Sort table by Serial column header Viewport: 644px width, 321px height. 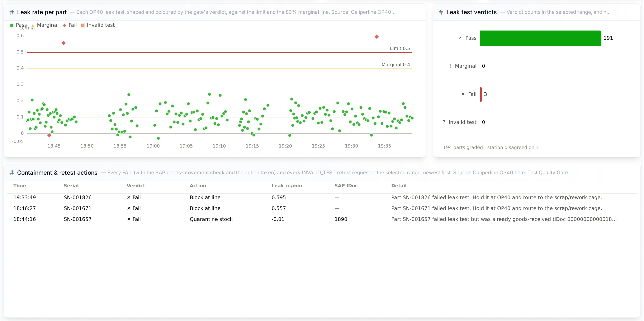coord(71,186)
